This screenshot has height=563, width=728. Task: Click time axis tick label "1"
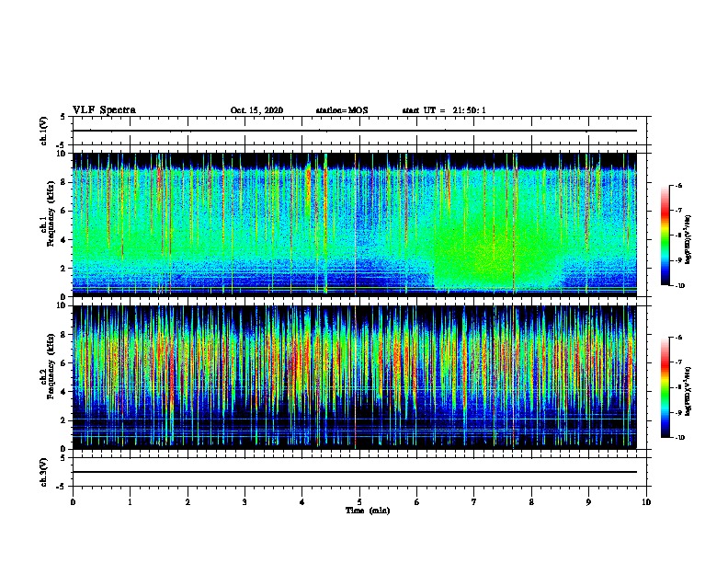coord(130,502)
